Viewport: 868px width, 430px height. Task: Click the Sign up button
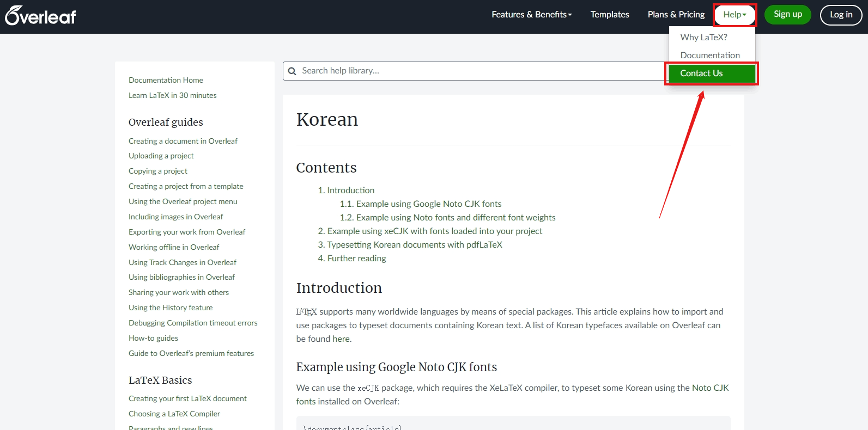coord(788,15)
